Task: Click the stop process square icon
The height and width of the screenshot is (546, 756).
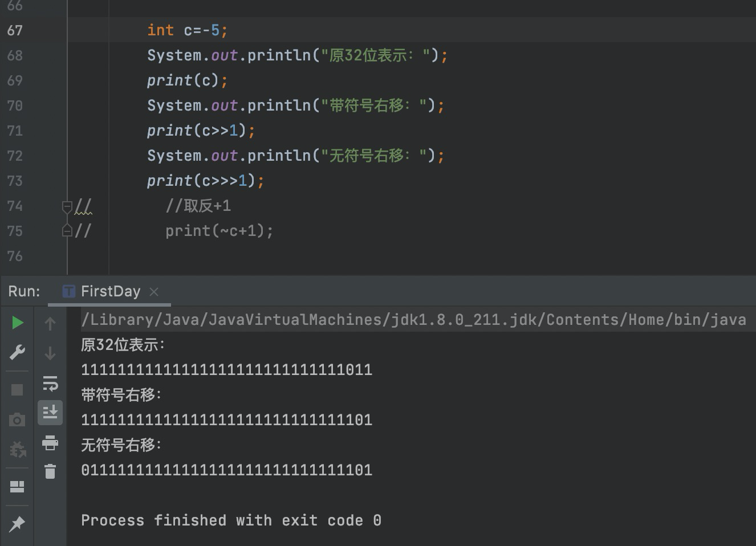Action: 17,390
